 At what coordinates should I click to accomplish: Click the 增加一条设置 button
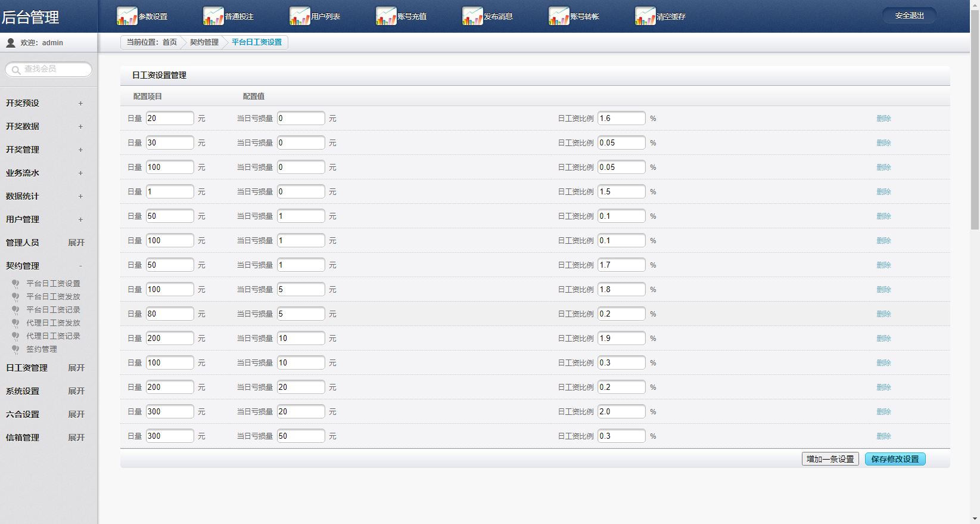click(830, 459)
